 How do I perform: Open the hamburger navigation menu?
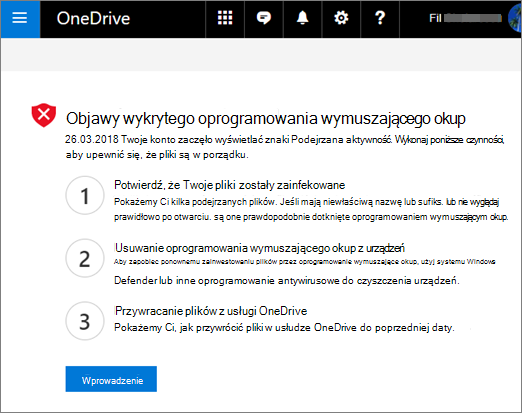pyautogui.click(x=20, y=19)
